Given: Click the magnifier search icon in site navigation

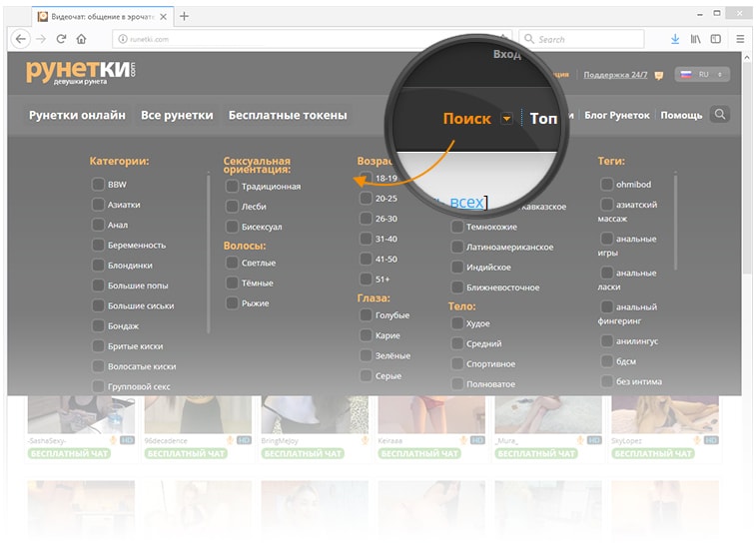Looking at the screenshot, I should point(719,115).
